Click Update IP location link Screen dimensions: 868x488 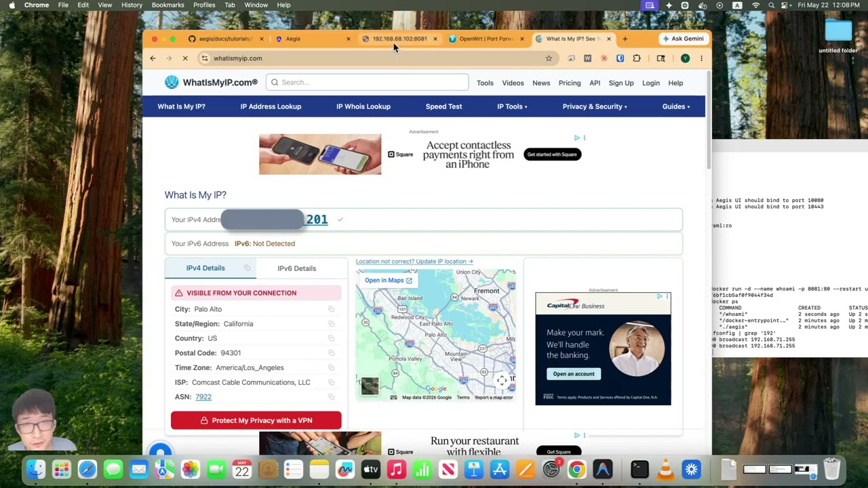coord(414,261)
